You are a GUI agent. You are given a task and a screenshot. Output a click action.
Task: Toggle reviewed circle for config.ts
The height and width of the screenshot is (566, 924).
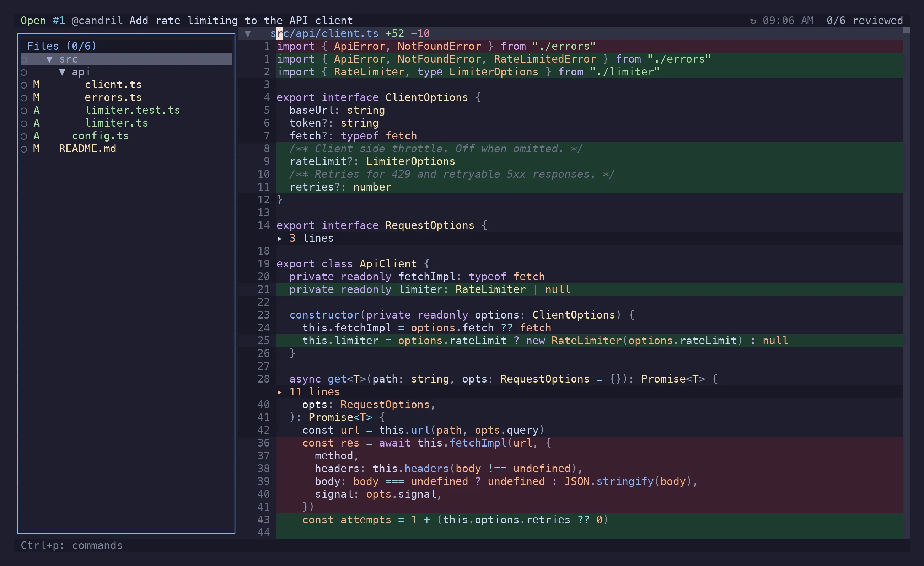click(24, 136)
